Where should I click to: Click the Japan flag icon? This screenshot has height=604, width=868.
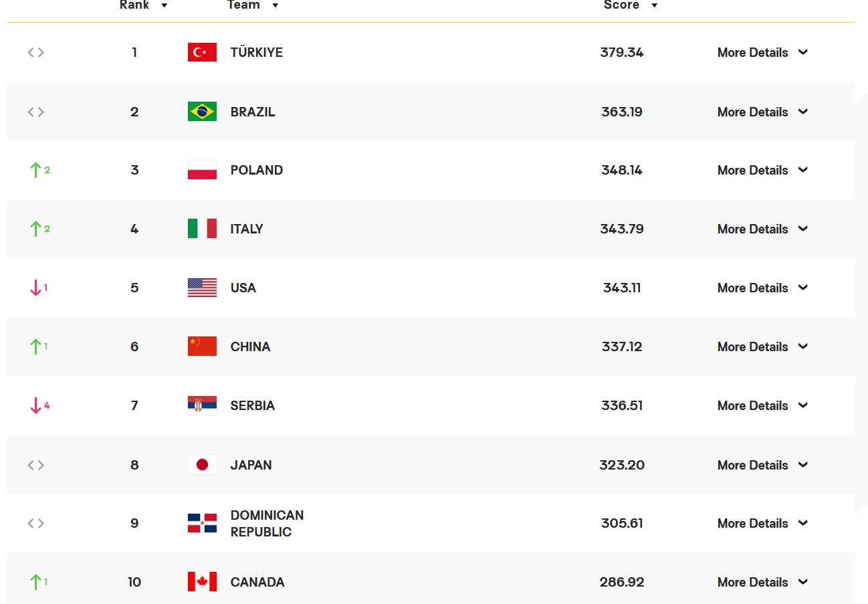[202, 465]
